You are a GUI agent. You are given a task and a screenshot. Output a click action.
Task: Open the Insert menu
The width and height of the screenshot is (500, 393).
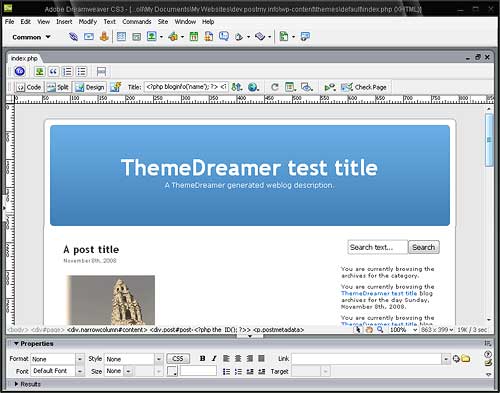click(64, 22)
